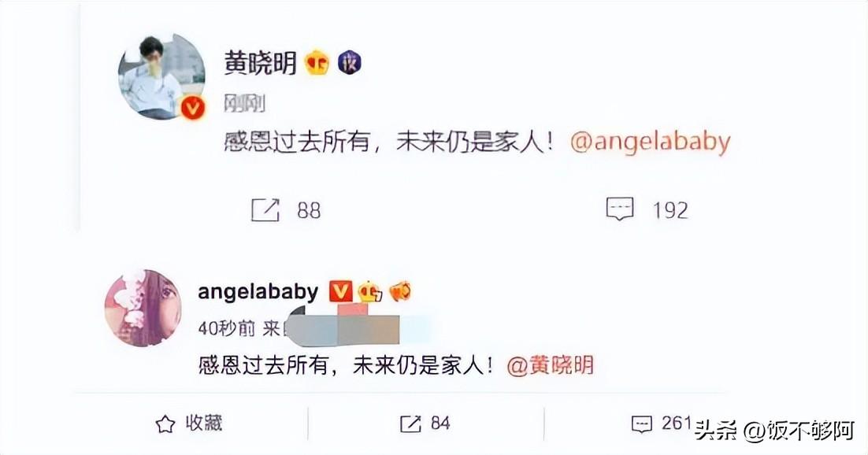Open the angelababy username link
The width and height of the screenshot is (868, 455).
point(258,292)
